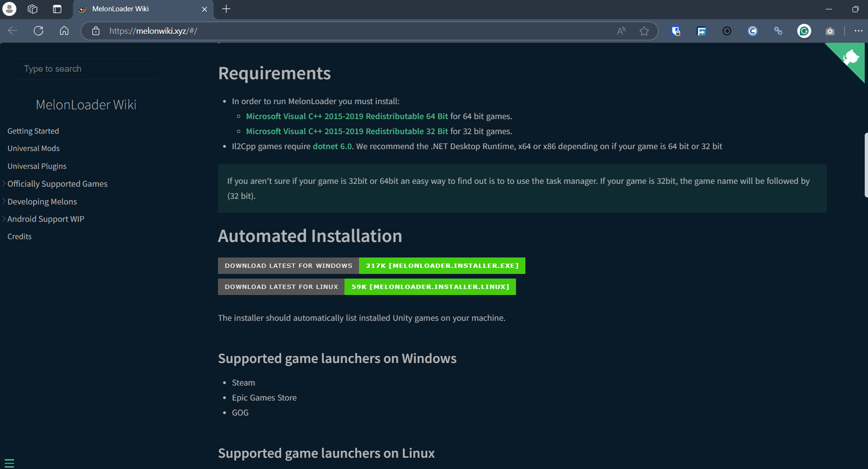The height and width of the screenshot is (469, 868).
Task: Click Download Latest for Windows
Action: tap(288, 265)
